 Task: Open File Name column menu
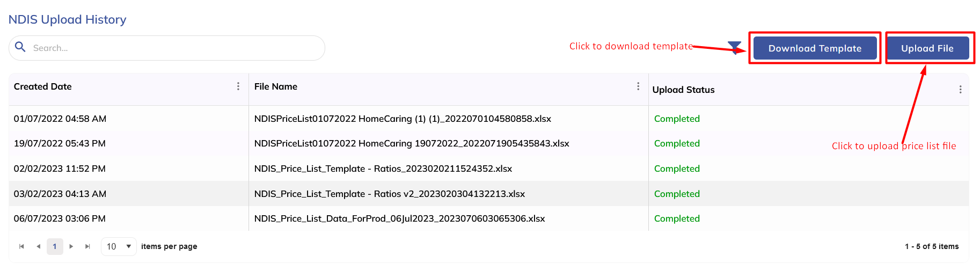(x=638, y=86)
